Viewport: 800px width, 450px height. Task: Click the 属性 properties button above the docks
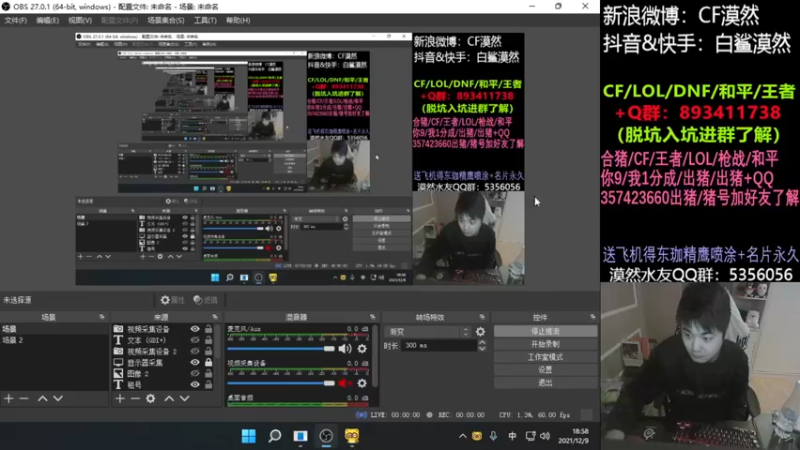pos(172,300)
